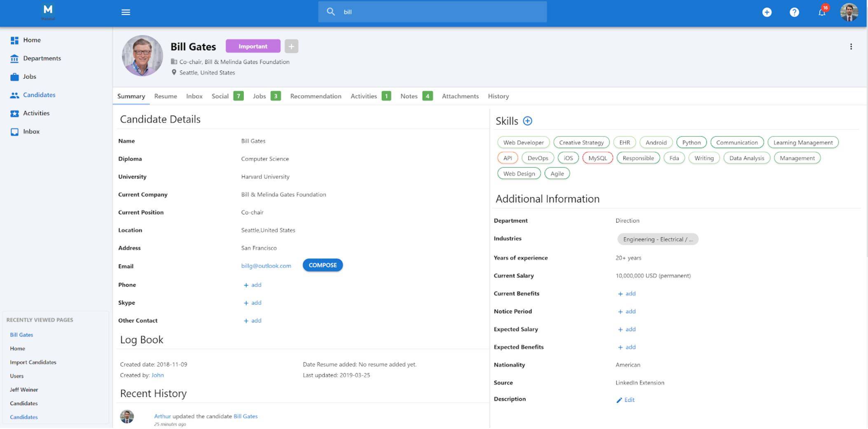Select Jobs in the left sidebar
The height and width of the screenshot is (429, 868).
point(29,76)
